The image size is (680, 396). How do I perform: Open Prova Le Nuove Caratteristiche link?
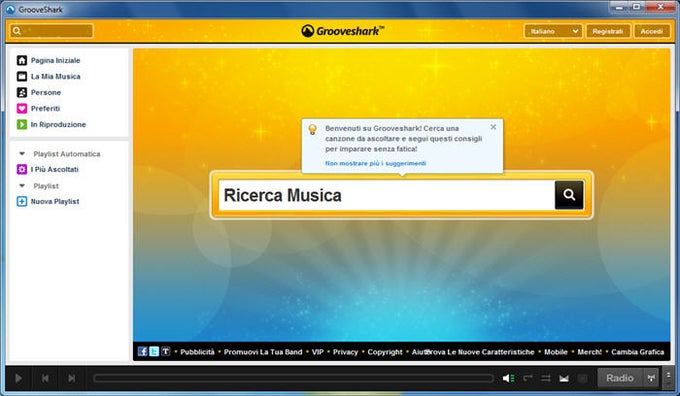(x=481, y=352)
